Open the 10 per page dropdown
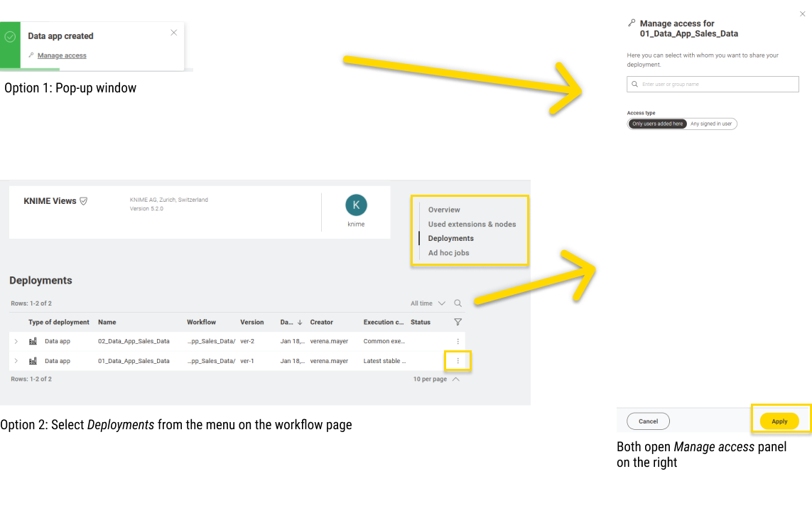Screen dimensions: 812x523 [x=435, y=379]
